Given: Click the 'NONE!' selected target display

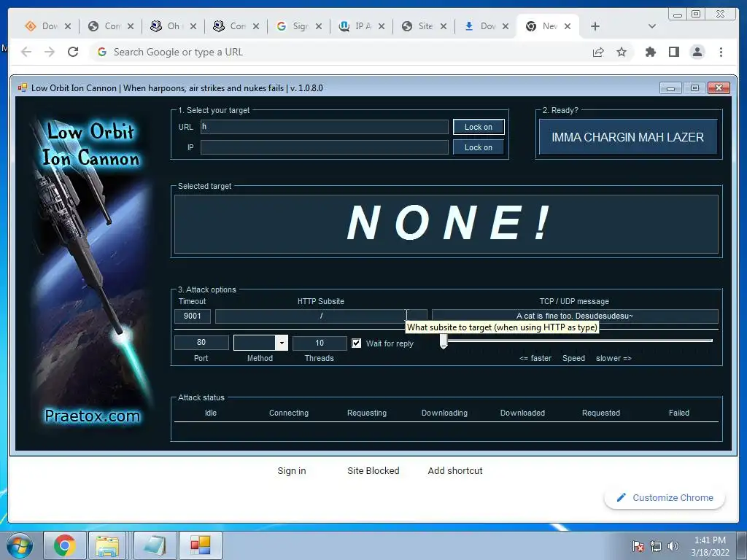Looking at the screenshot, I should click(x=446, y=224).
